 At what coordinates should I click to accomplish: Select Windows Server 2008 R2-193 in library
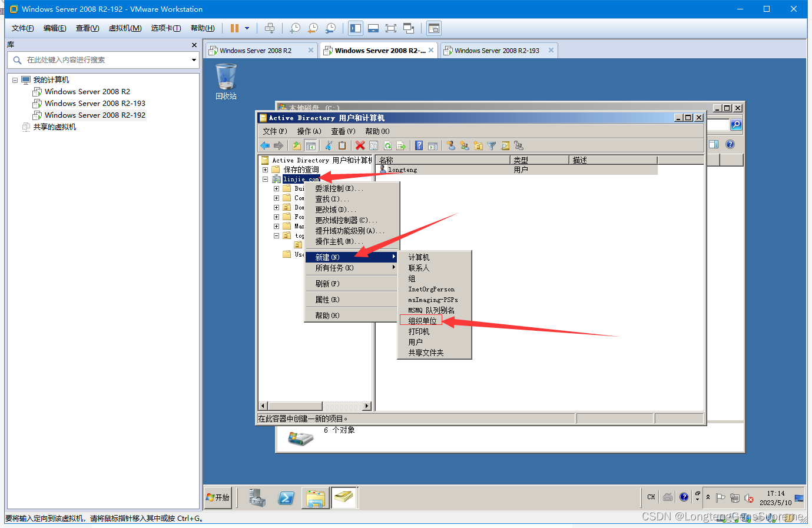click(x=95, y=104)
